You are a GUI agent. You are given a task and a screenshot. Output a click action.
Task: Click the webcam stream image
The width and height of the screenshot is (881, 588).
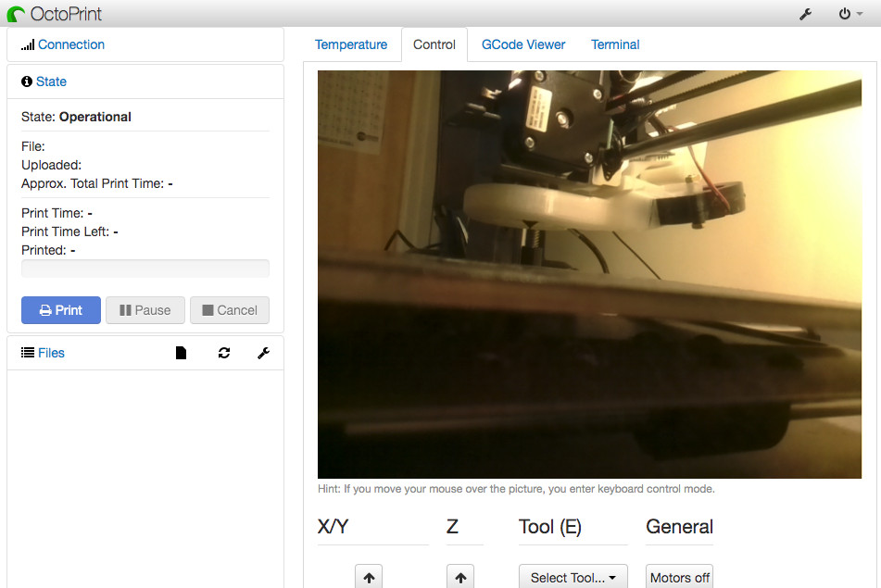pyautogui.click(x=589, y=275)
